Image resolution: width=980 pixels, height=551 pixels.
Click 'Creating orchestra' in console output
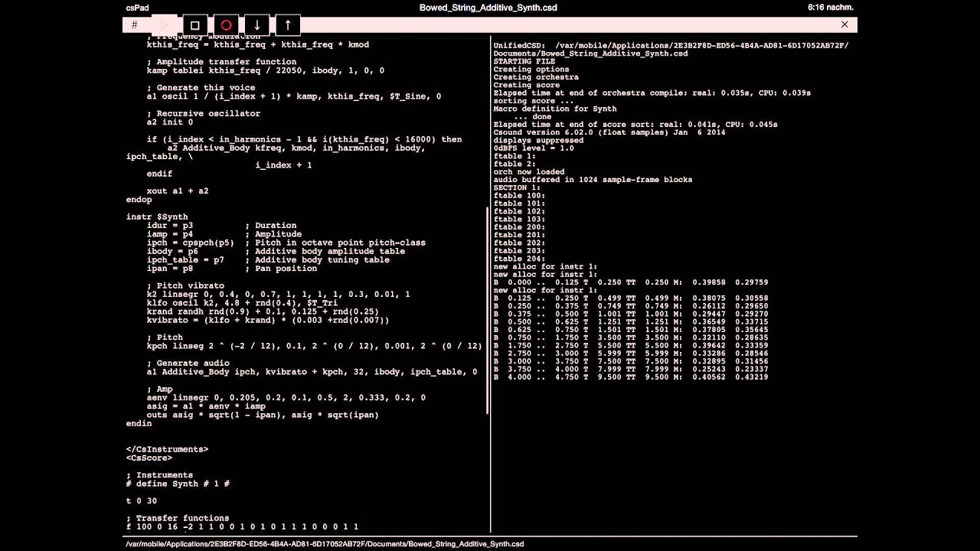pyautogui.click(x=536, y=77)
